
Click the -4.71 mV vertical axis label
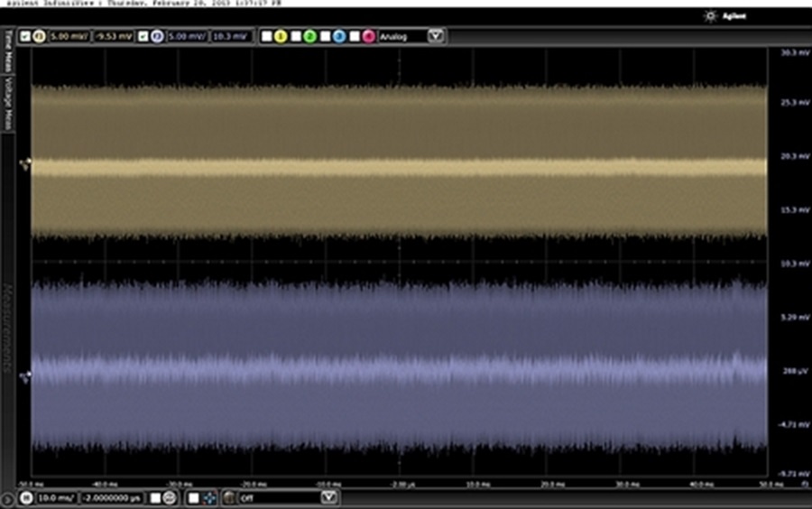point(794,424)
